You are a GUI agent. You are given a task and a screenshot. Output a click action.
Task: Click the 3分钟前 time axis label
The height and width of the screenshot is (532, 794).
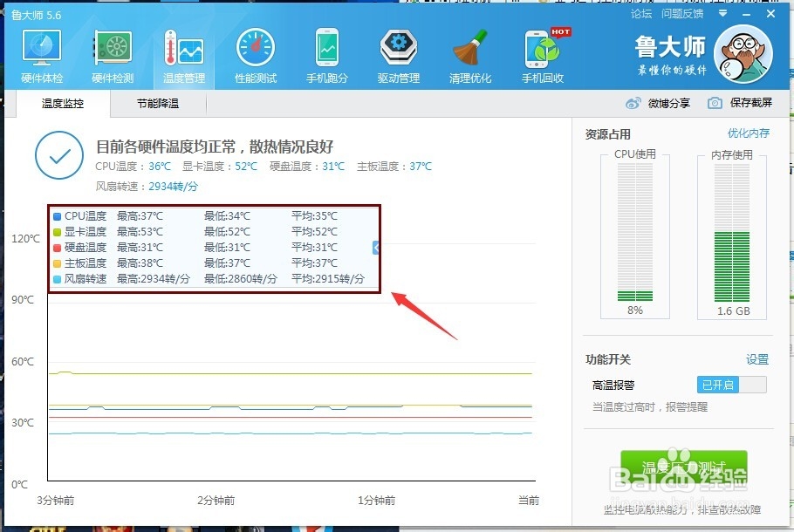click(56, 501)
